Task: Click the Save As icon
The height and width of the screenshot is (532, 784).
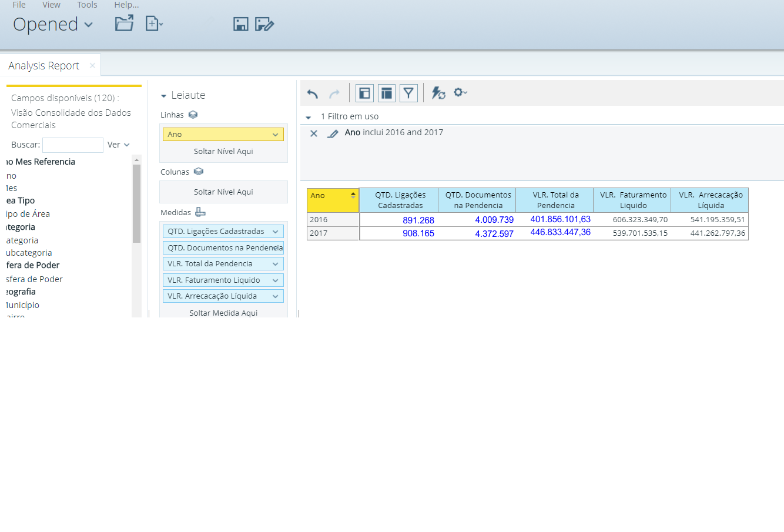Action: point(264,24)
